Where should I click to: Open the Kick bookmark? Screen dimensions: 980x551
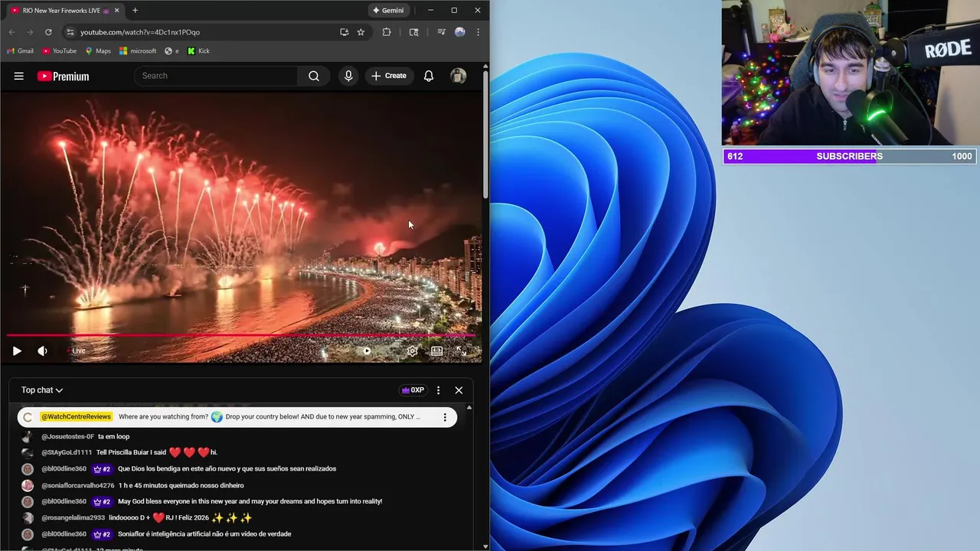point(198,51)
